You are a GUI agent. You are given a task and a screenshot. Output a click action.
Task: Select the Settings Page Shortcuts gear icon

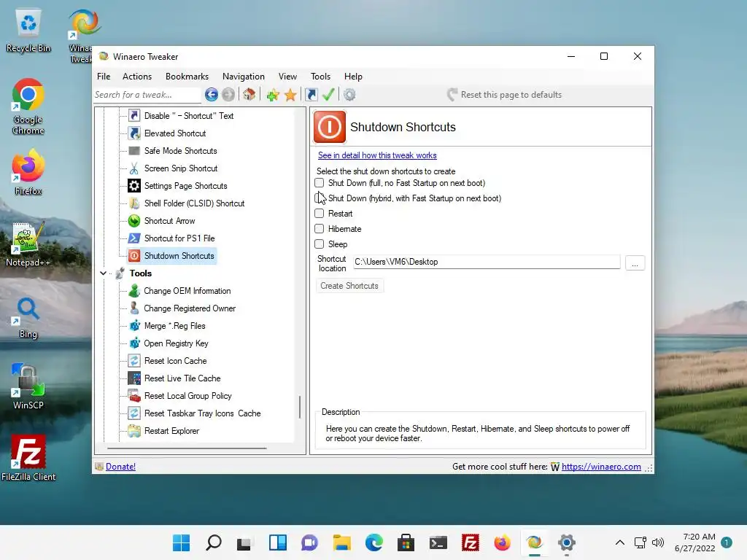134,186
